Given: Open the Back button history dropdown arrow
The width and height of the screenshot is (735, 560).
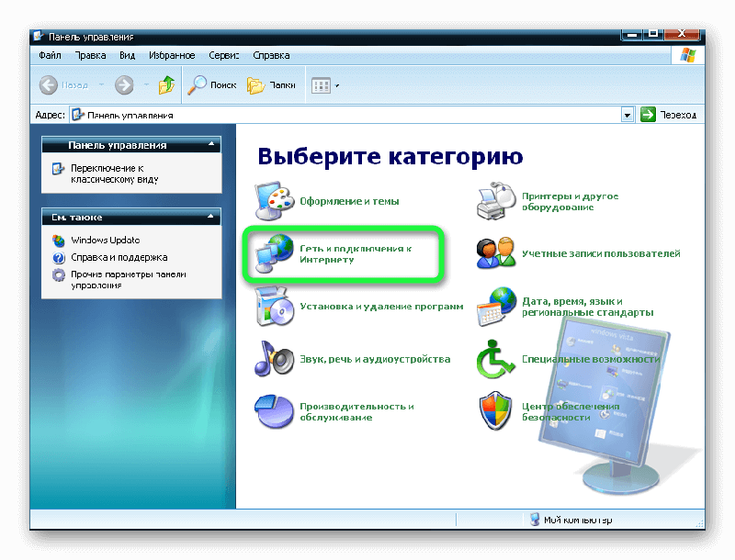Looking at the screenshot, I should point(101,85).
